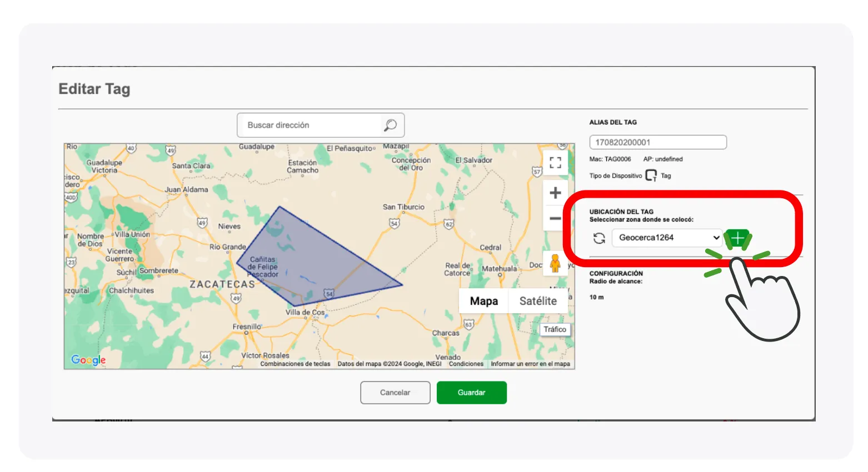The height and width of the screenshot is (472, 868).
Task: Focus the Buscar dirección search field
Action: pyautogui.click(x=321, y=125)
